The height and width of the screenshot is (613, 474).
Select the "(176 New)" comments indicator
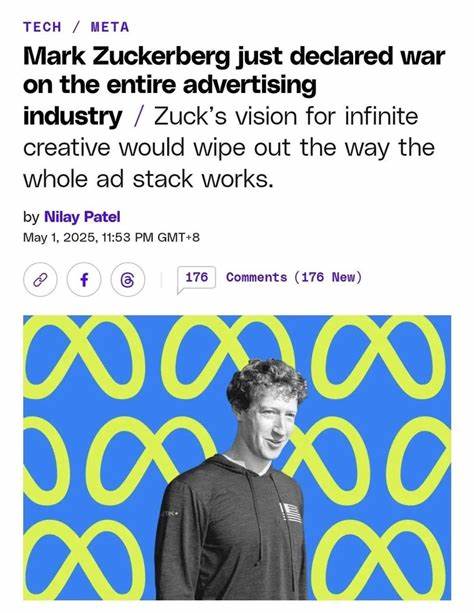click(x=328, y=277)
